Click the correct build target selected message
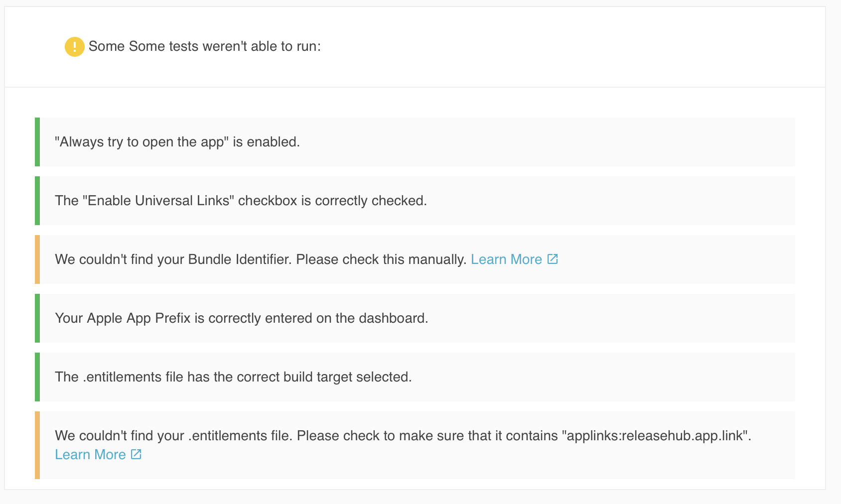841x504 pixels. pyautogui.click(x=233, y=377)
